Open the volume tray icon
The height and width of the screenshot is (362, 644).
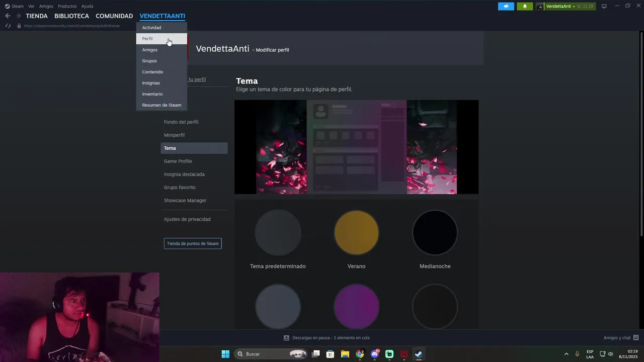[x=610, y=354]
